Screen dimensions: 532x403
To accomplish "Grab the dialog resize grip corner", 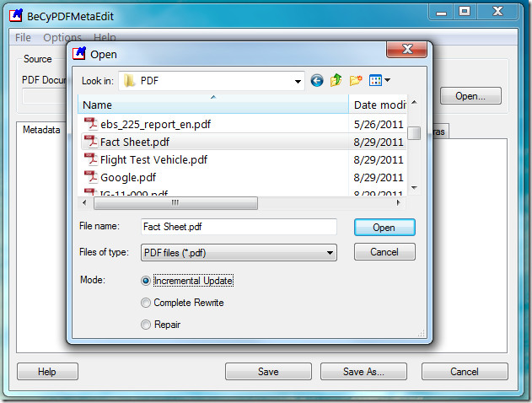I will point(421,333).
